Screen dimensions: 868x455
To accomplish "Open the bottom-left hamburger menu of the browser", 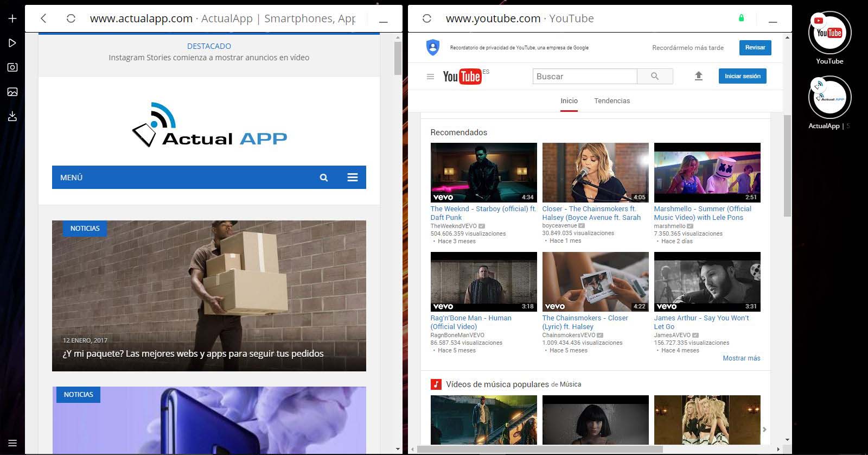I will (x=12, y=443).
